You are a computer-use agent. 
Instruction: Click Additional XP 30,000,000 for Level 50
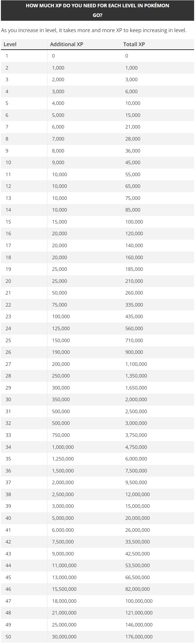tap(64, 637)
